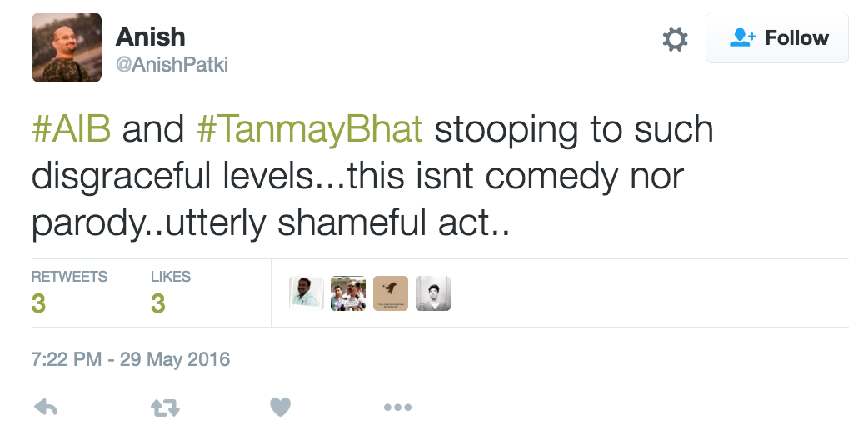
Task: Click the reply arrow icon
Action: (x=46, y=407)
